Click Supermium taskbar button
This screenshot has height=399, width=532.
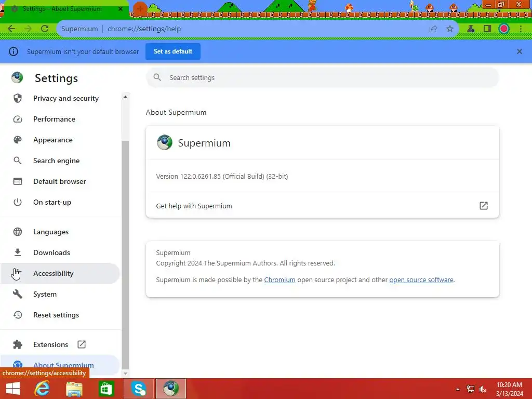click(170, 389)
